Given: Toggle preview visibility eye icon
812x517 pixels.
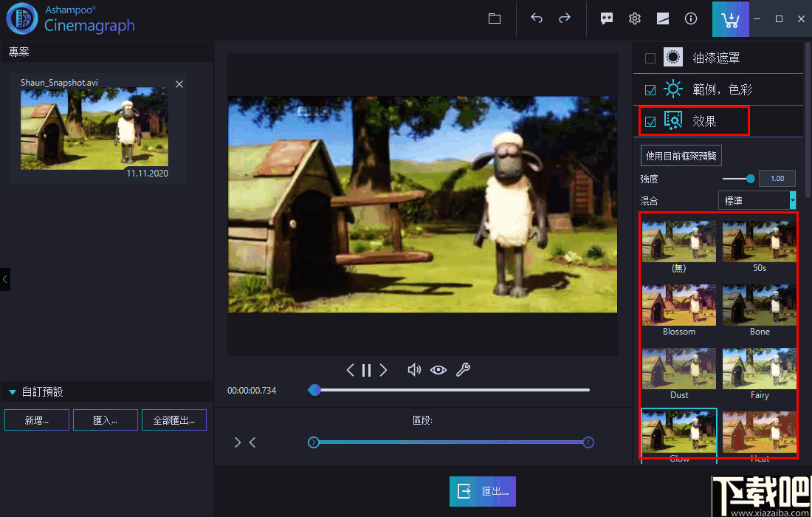Looking at the screenshot, I should click(x=438, y=370).
